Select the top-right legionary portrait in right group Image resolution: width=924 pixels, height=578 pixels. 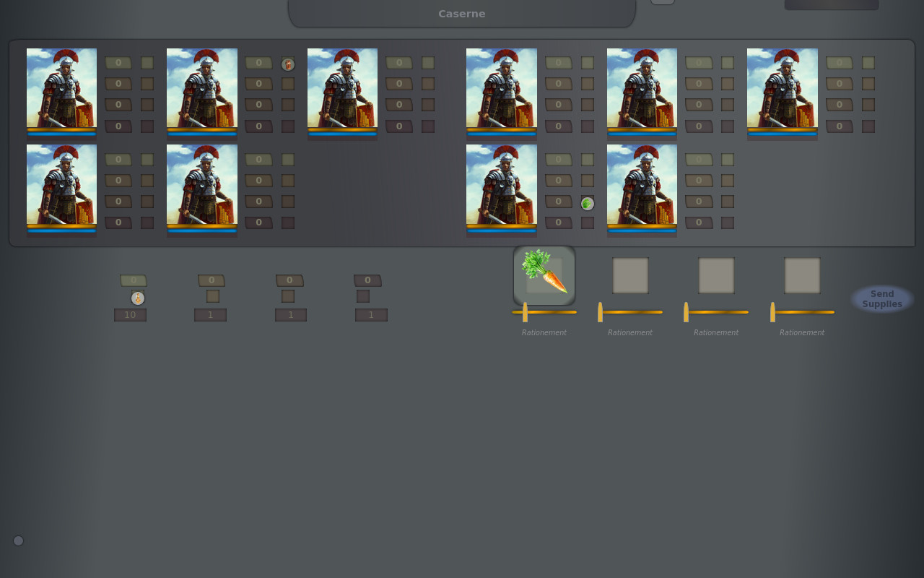coord(783,89)
